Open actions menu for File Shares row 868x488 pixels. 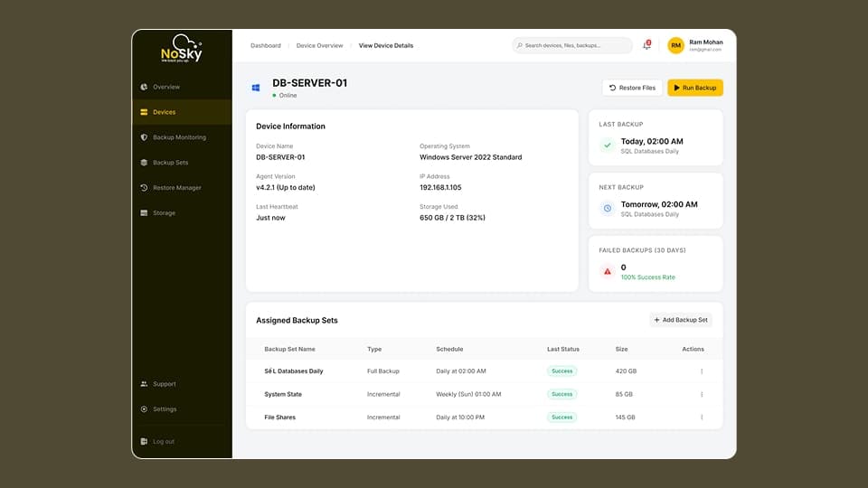702,418
